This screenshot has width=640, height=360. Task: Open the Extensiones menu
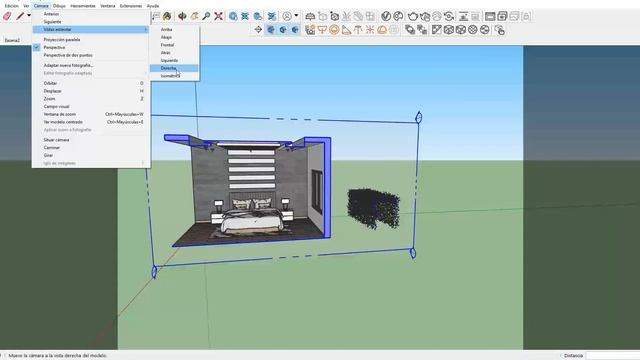pyautogui.click(x=131, y=6)
